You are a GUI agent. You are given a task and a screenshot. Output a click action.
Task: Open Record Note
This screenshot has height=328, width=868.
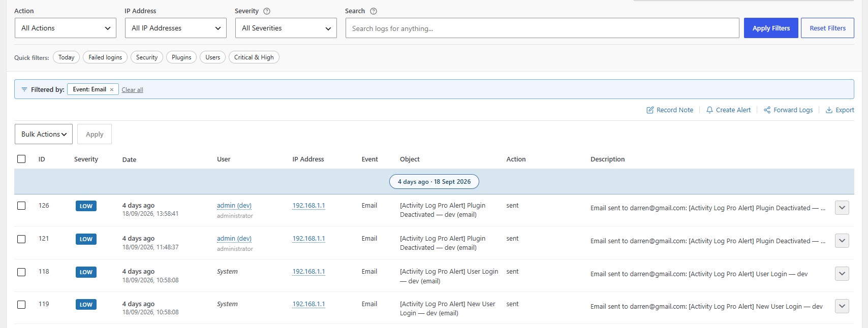[x=670, y=110]
